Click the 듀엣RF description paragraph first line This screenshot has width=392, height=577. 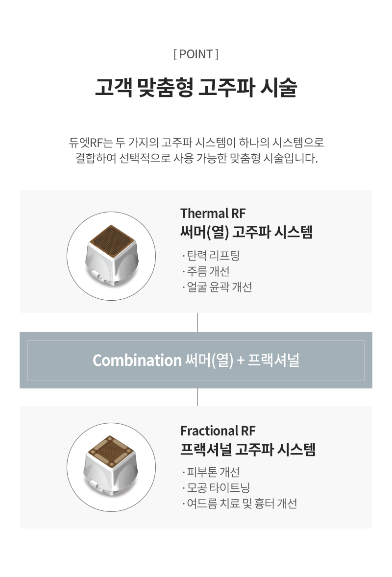coord(196,143)
